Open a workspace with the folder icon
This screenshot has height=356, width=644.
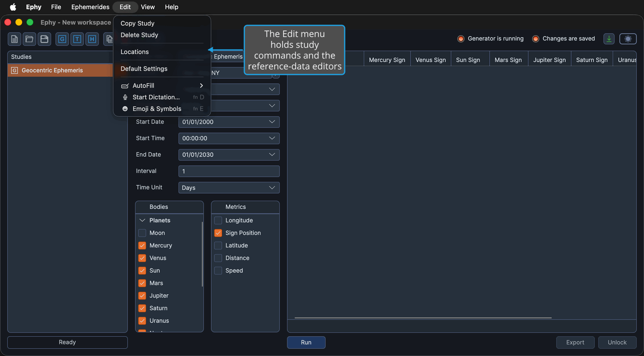click(29, 39)
